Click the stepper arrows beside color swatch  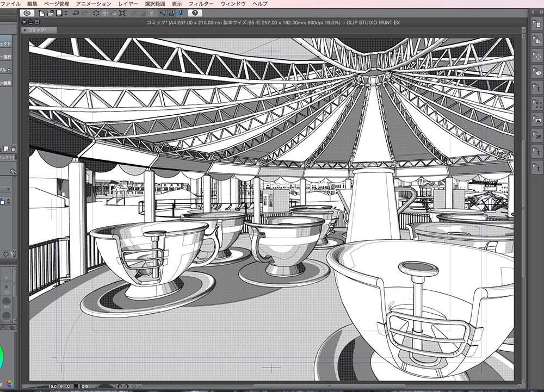pyautogui.click(x=8, y=201)
